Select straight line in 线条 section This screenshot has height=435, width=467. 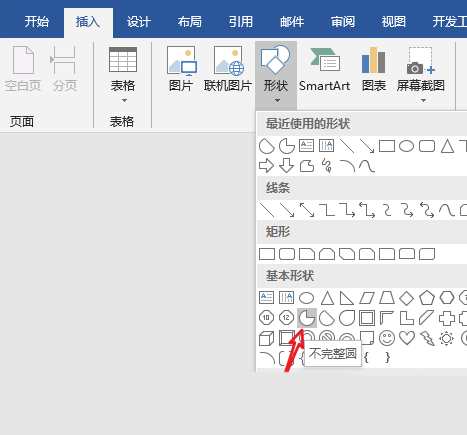pos(267,210)
